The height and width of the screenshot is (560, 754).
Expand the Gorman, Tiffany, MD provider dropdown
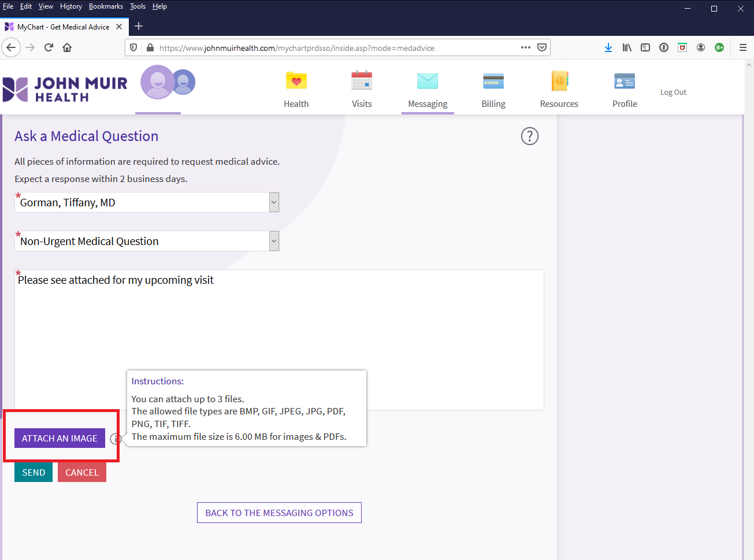click(x=273, y=202)
